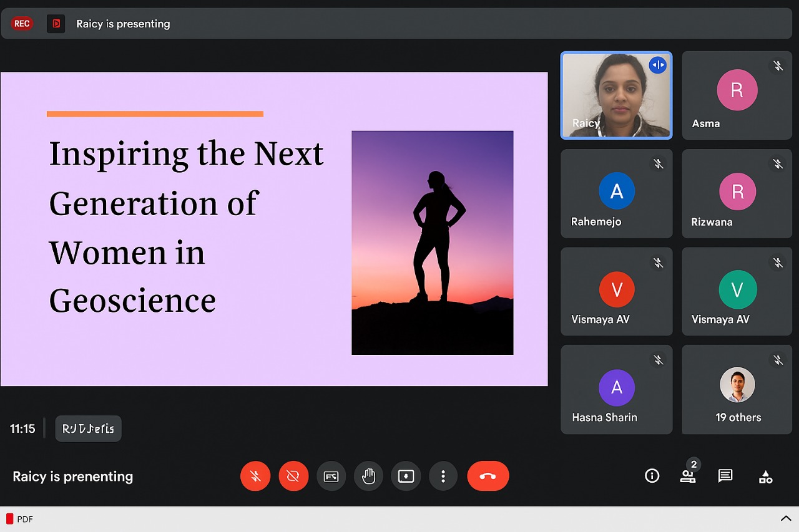Leave the call with red hang-up button
This screenshot has width=799, height=532.
click(x=488, y=476)
